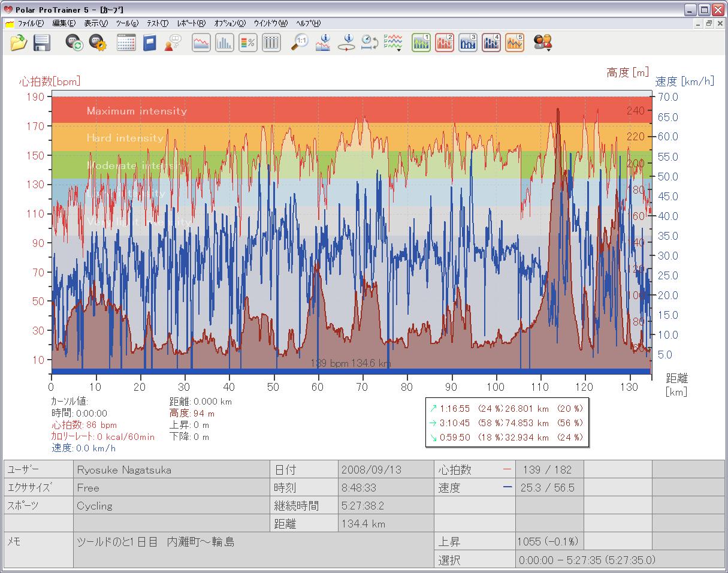The image size is (728, 573).
Task: Open the ツール(S) menu
Action: point(127,23)
